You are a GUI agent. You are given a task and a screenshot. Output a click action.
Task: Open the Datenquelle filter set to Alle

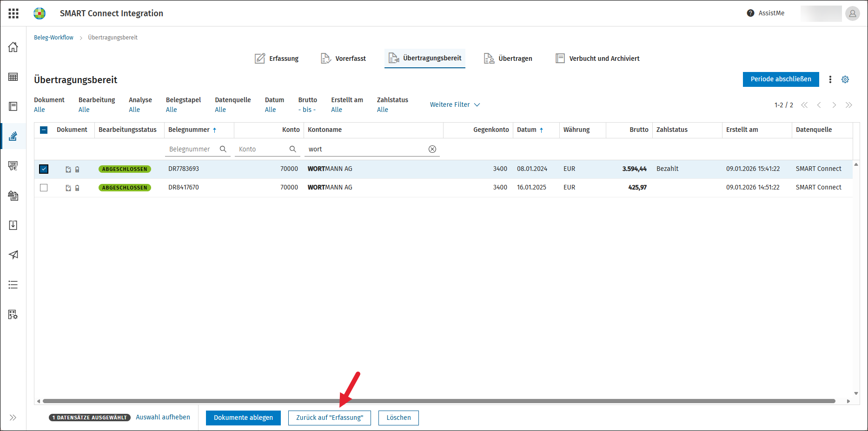(x=220, y=110)
